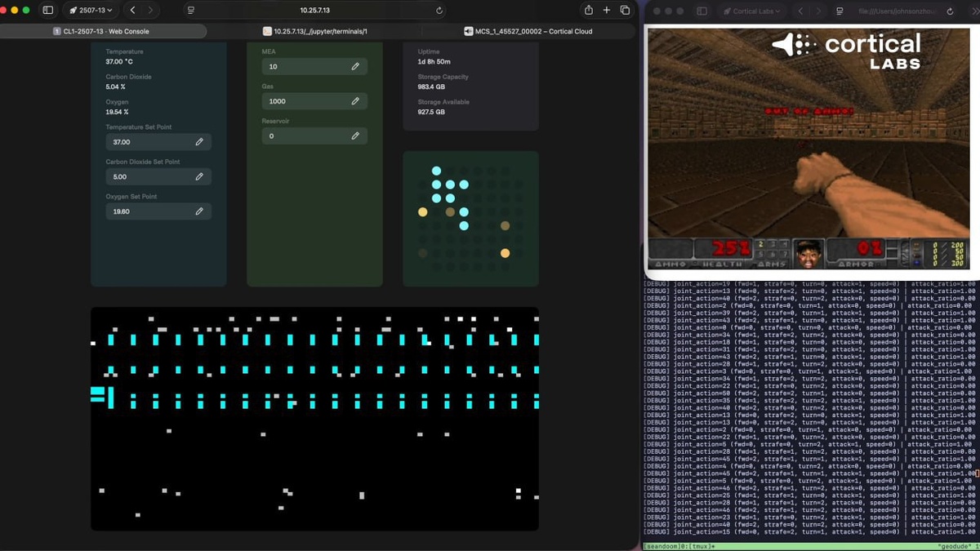The image size is (980, 551).
Task: Click the 10.25.7.13 address bar
Action: [315, 11]
